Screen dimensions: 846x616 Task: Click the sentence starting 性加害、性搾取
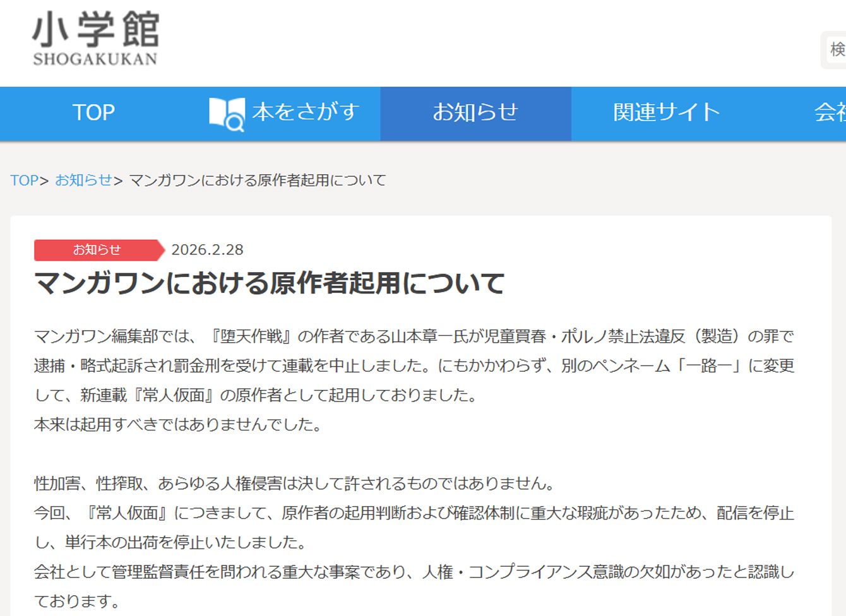295,483
